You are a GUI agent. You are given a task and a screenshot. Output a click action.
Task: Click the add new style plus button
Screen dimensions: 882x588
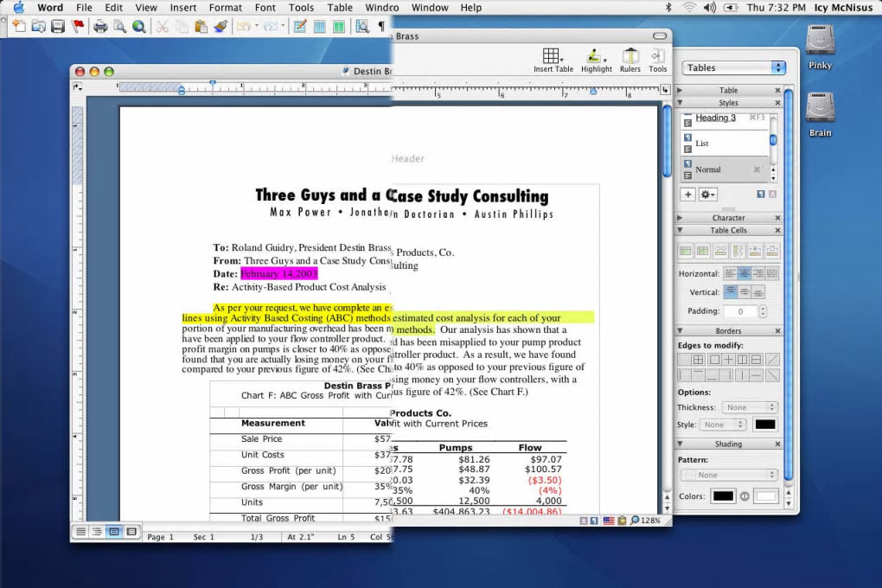coord(687,195)
